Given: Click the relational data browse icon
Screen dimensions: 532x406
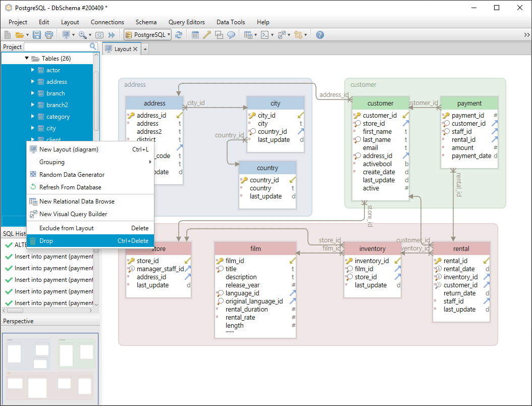Looking at the screenshot, I should point(248,35).
